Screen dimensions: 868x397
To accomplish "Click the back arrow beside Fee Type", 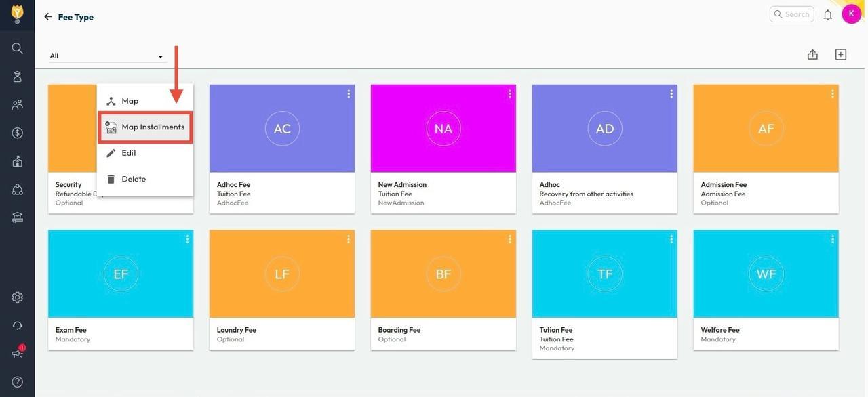I will coord(48,17).
